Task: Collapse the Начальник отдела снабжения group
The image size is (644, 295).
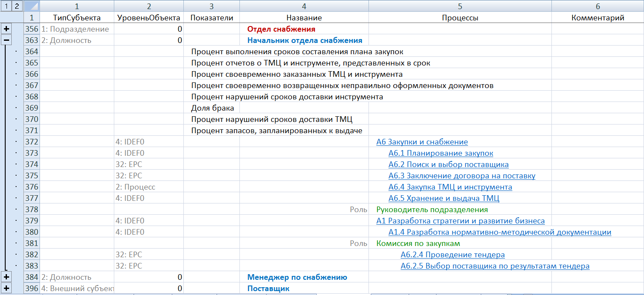Action: point(7,40)
